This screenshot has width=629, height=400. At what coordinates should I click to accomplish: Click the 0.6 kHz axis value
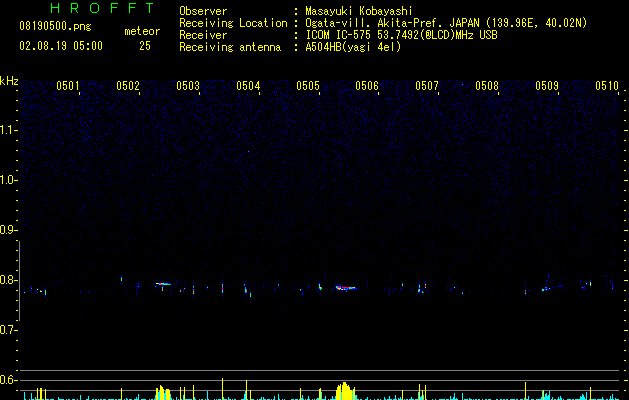click(x=8, y=380)
